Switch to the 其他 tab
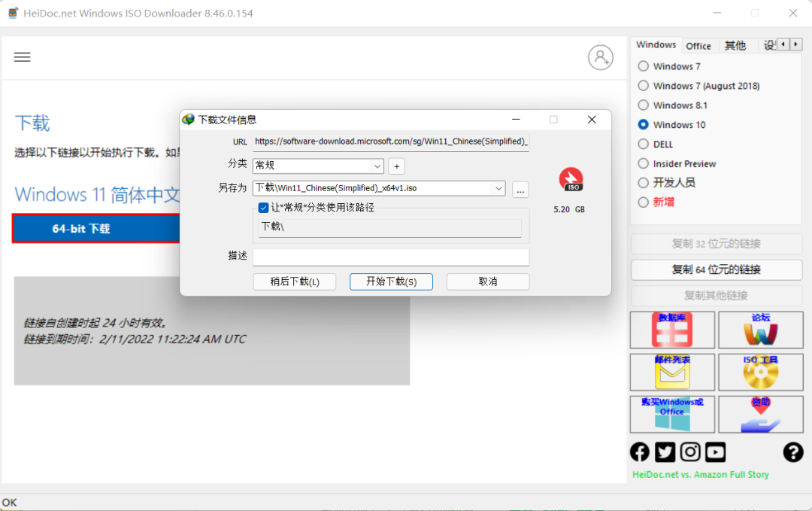This screenshot has height=511, width=812. click(x=735, y=46)
